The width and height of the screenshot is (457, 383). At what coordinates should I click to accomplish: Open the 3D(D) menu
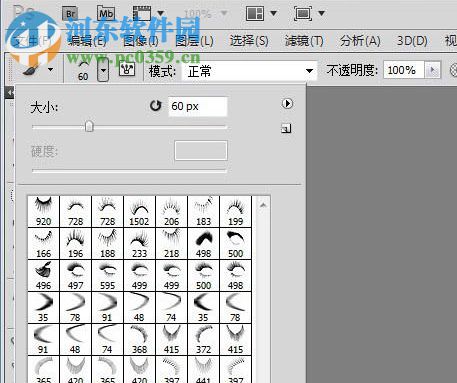[412, 41]
